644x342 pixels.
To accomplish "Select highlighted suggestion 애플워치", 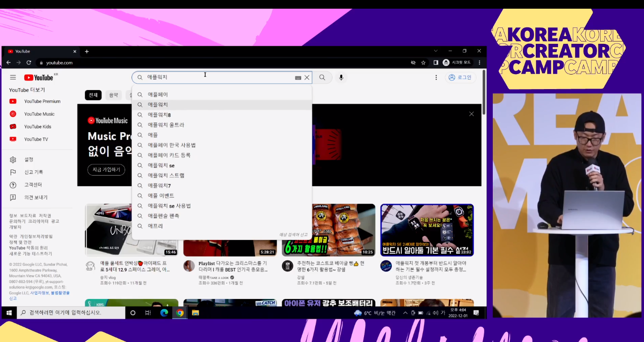I will [x=222, y=105].
